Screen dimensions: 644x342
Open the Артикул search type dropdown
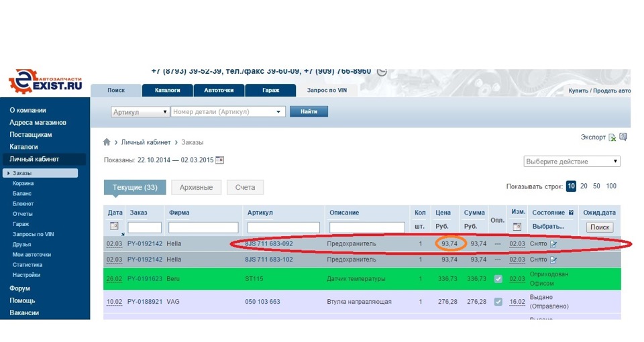coord(140,112)
